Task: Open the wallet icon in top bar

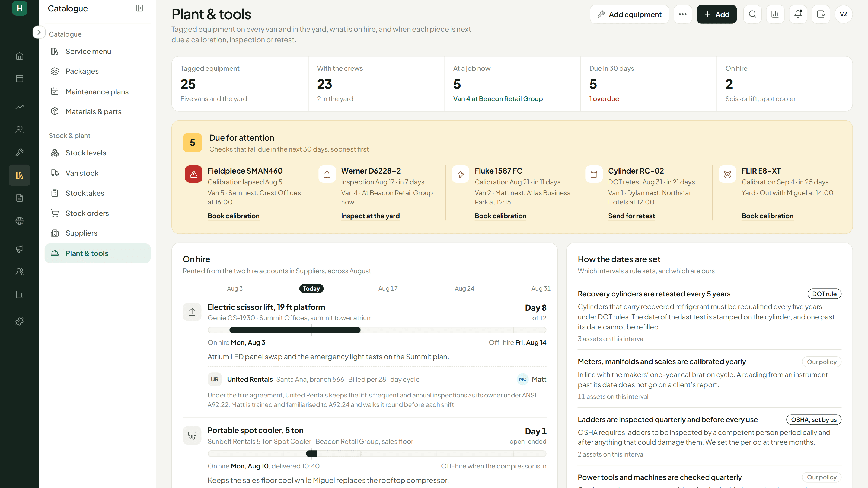Action: [821, 14]
